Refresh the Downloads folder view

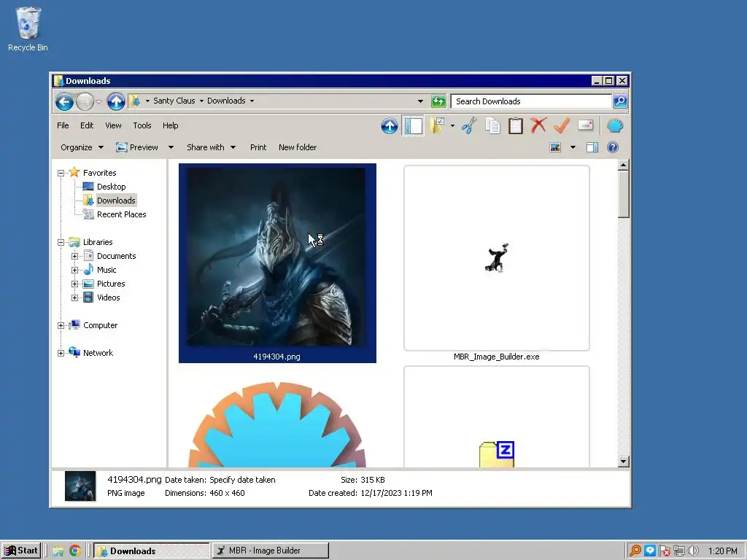click(x=438, y=101)
